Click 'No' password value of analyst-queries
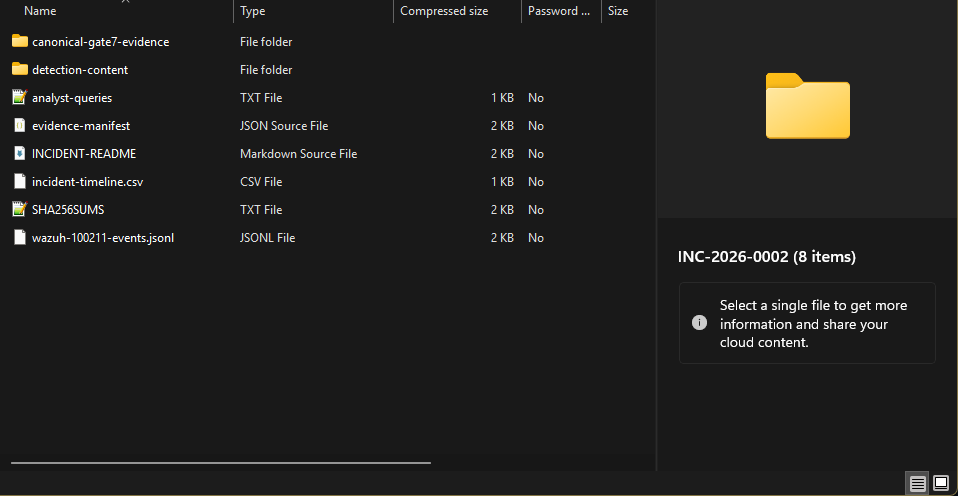This screenshot has height=496, width=958. (536, 98)
